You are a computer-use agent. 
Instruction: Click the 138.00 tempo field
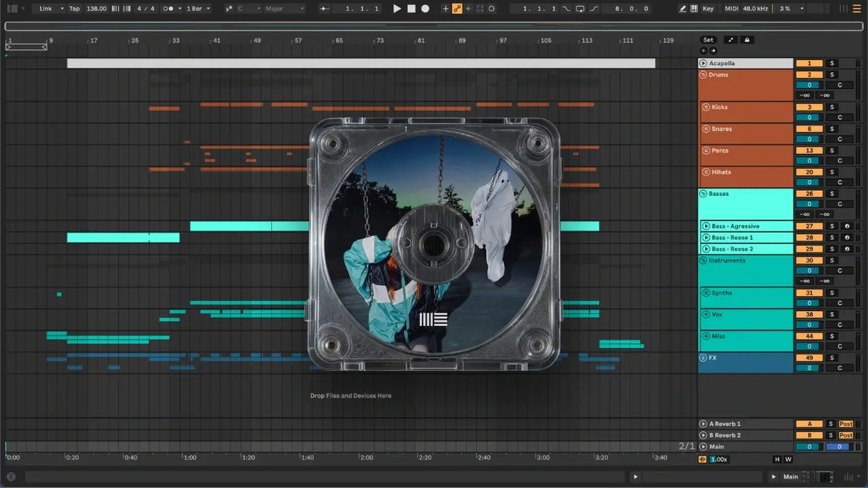click(96, 9)
